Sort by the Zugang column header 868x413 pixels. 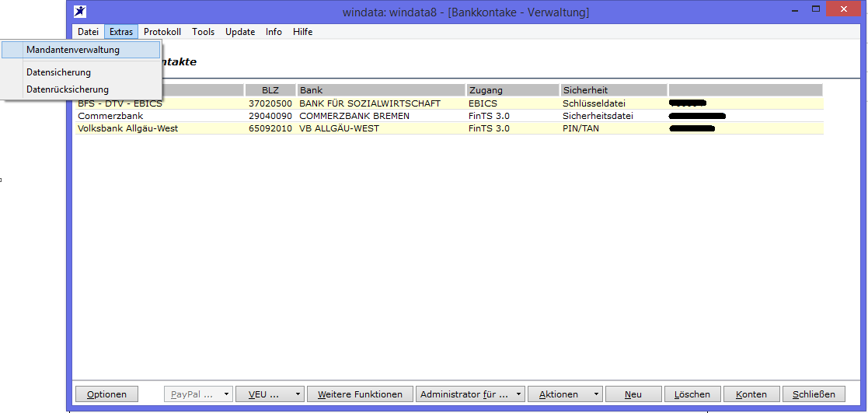(513, 89)
